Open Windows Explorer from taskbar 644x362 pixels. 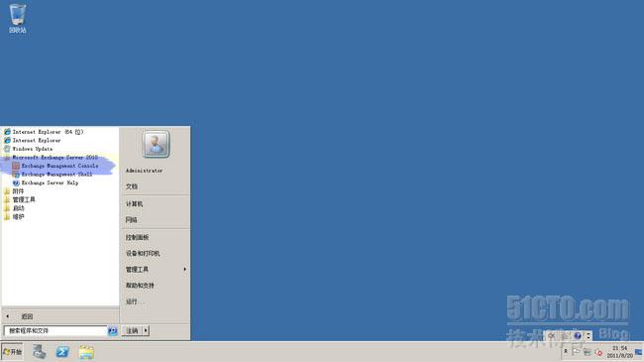[86, 352]
